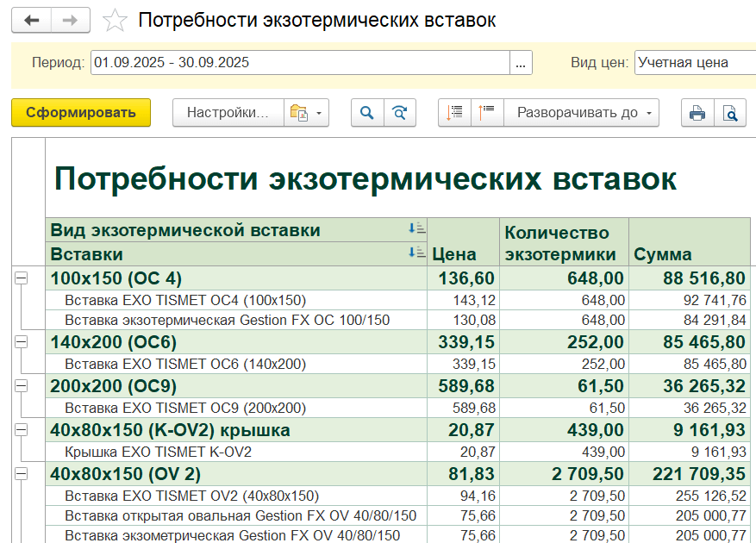
Task: Click the find next icon
Action: click(399, 113)
